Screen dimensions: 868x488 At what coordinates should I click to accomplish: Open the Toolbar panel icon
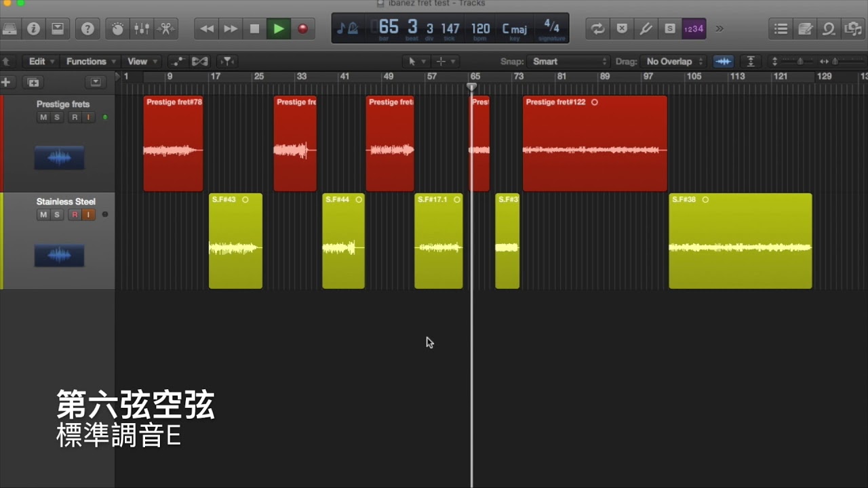58,28
